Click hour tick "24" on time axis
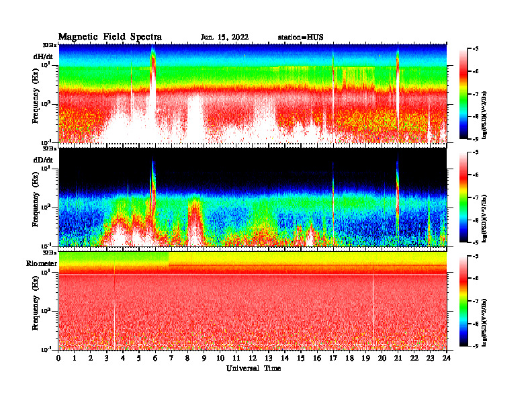The width and height of the screenshot is (532, 411). click(447, 359)
